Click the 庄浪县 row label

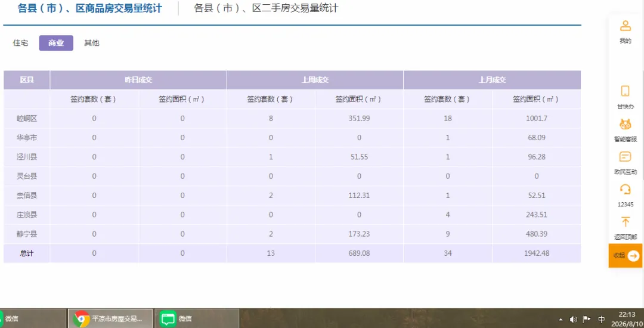[x=27, y=215]
